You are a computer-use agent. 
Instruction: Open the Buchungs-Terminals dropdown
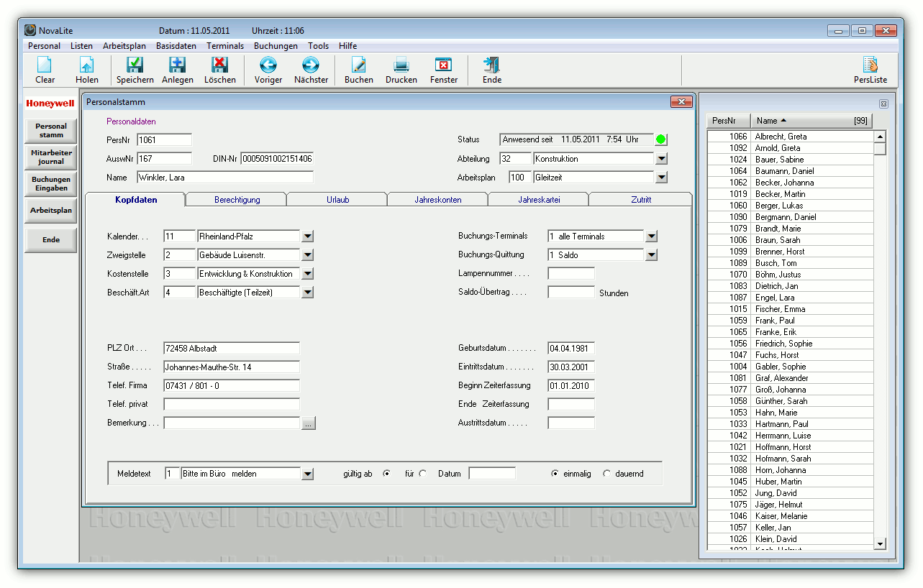pyautogui.click(x=651, y=236)
